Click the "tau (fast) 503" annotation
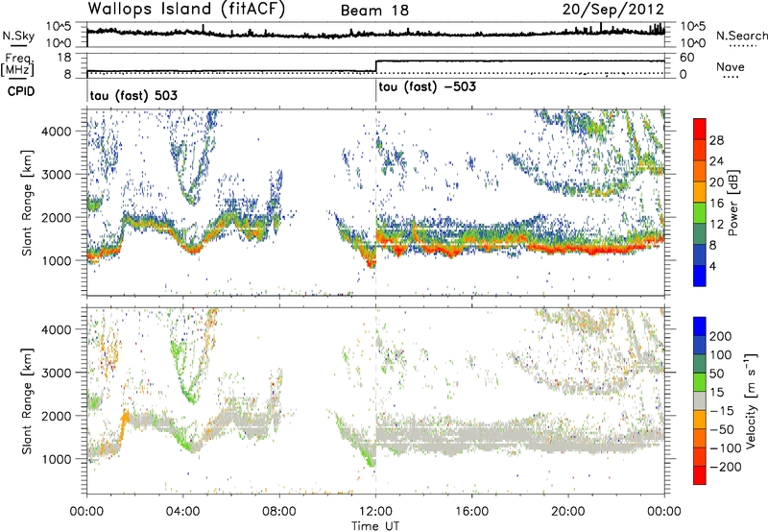Image resolution: width=768 pixels, height=532 pixels. [133, 95]
